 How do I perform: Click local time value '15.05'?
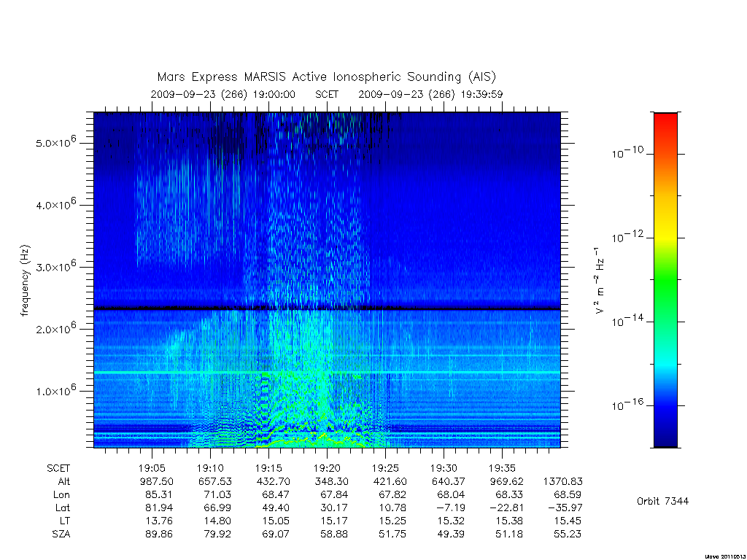pyautogui.click(x=276, y=521)
